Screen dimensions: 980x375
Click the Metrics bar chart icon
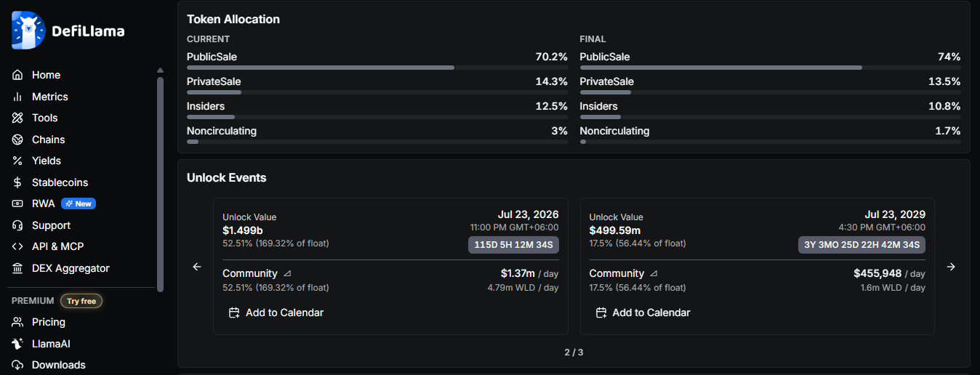18,97
